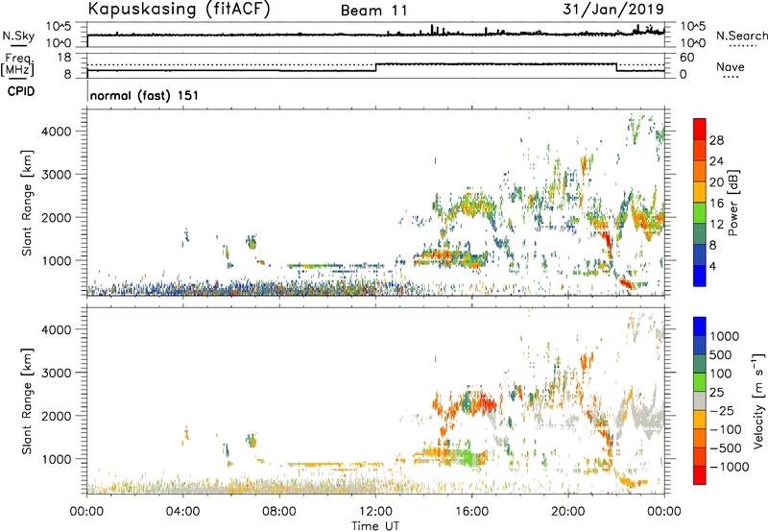Select the power panel 'Slant Range [km]' label

(x=28, y=203)
